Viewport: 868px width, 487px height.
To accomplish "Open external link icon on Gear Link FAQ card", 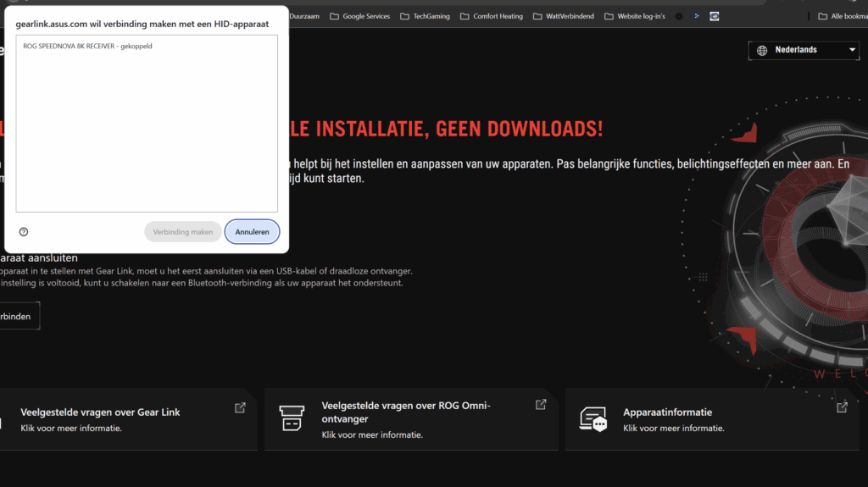I will click(x=240, y=408).
